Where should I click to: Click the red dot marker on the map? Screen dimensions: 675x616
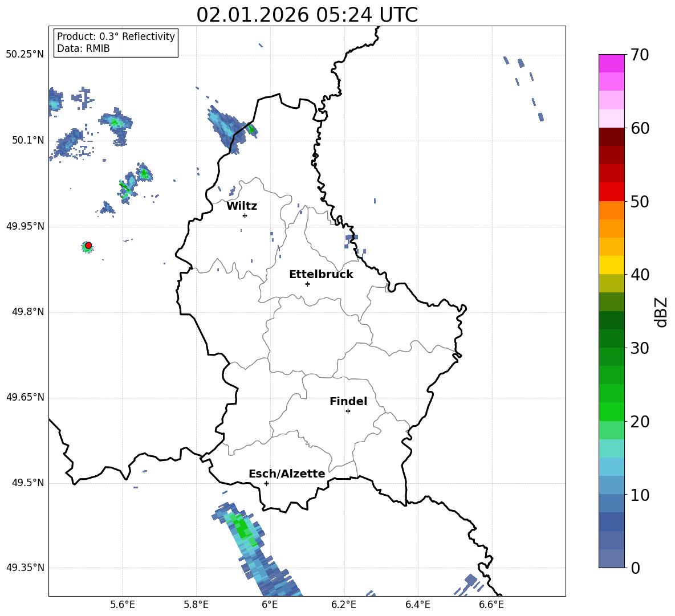click(88, 246)
